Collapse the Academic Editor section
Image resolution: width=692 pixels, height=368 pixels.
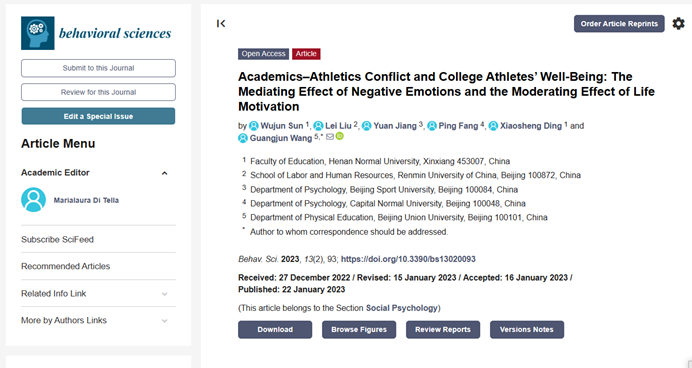[x=165, y=173]
